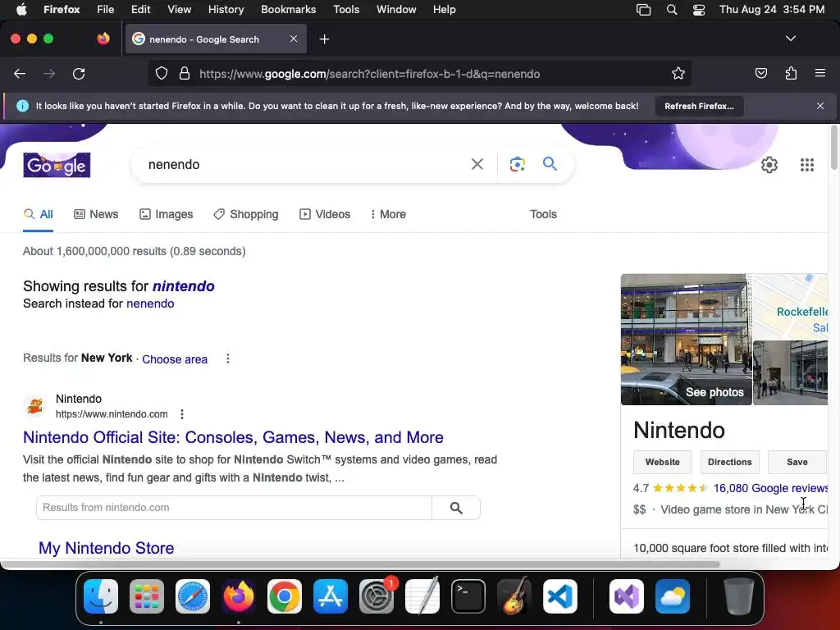Open Launchpad from the dock

click(147, 596)
